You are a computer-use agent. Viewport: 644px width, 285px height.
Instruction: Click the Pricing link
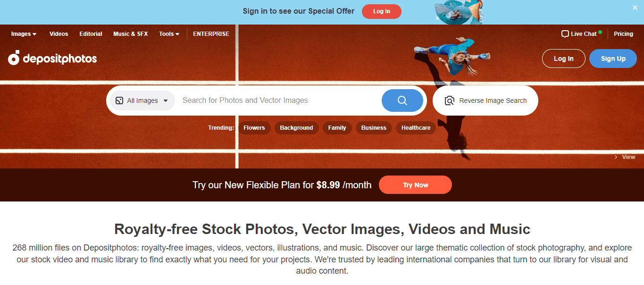pyautogui.click(x=623, y=34)
